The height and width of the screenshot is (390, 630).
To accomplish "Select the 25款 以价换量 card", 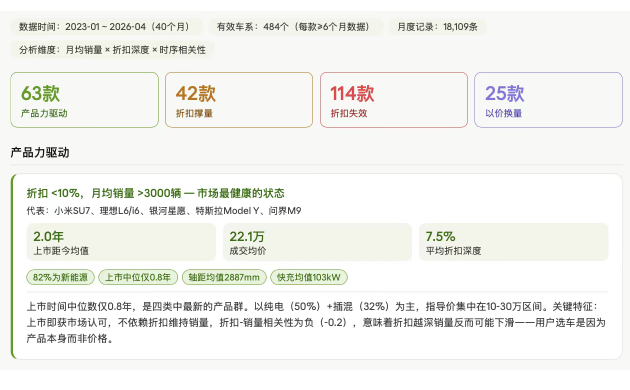I will 548,100.
